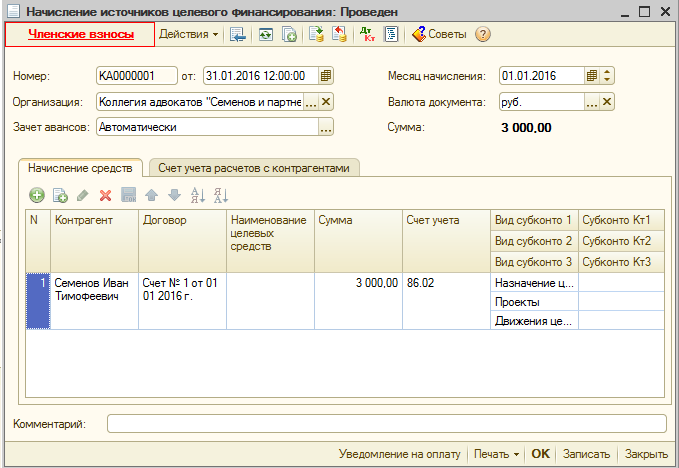Click the Комментарий input field
Screen dimensions: 679x468
pos(387,423)
